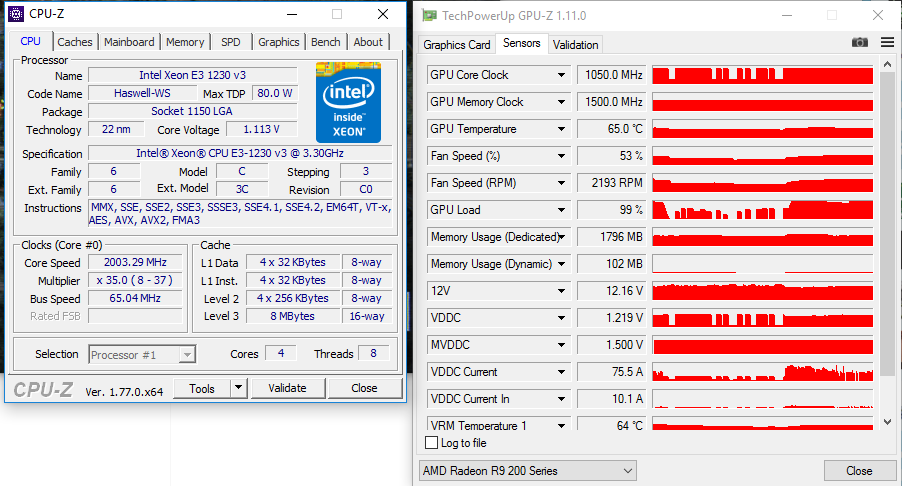Image resolution: width=902 pixels, height=486 pixels.
Task: Switch to the Caches tab
Action: click(75, 42)
